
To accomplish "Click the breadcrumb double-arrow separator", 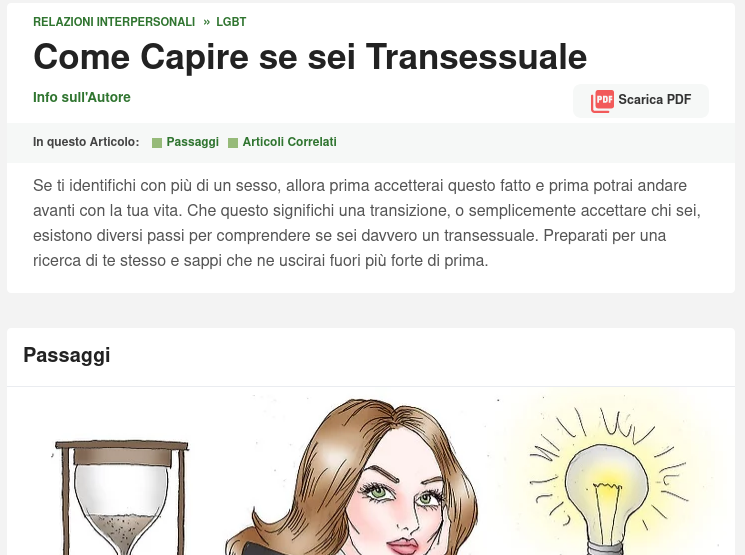I will pyautogui.click(x=206, y=22).
